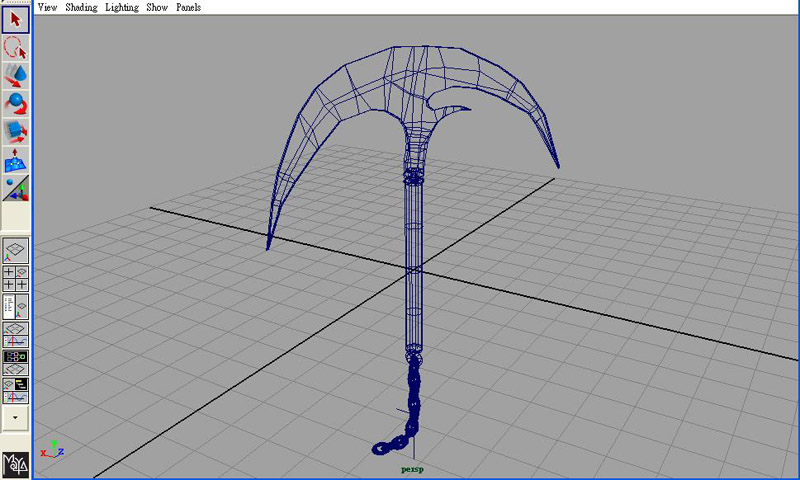800x480 pixels.
Task: Open the layout options dropdown arrow
Action: coord(15,418)
